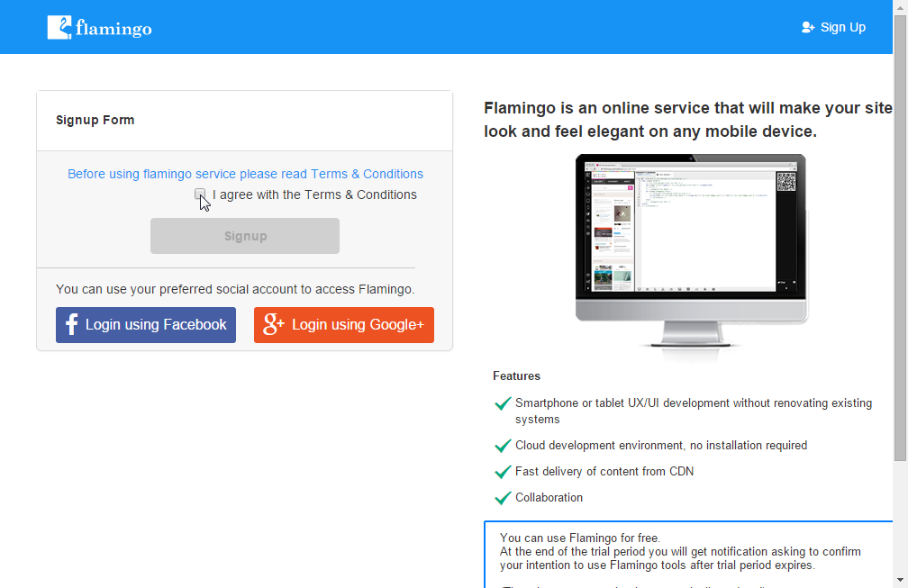Click the 'preferred social account' sentence
Screen dimensions: 908x588
[x=235, y=289]
